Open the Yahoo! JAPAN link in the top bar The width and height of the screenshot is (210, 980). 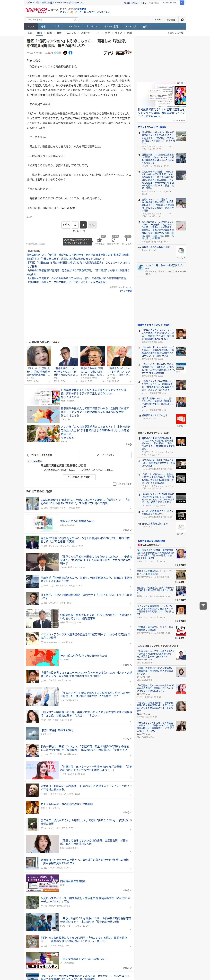131,3
